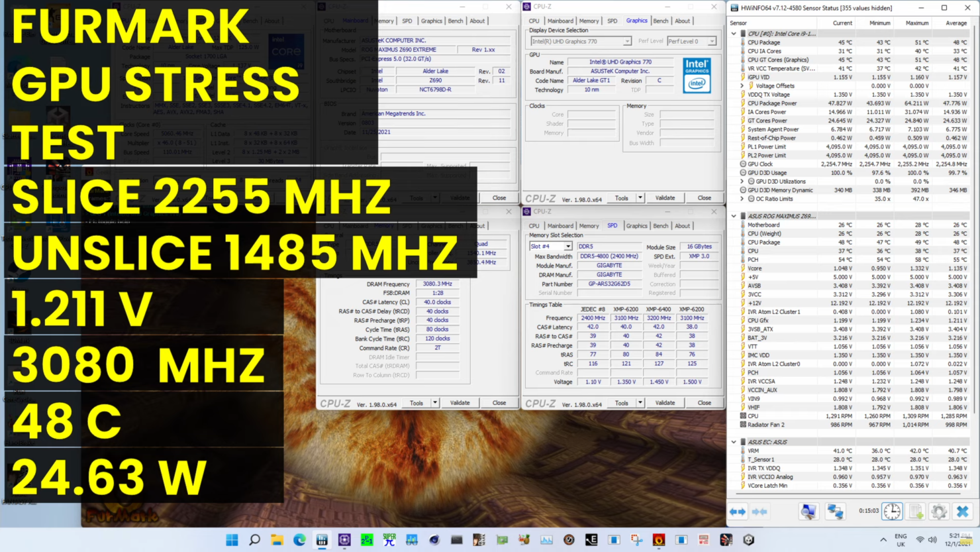Reset the elapsed time clock icon in HWiNFO
The image size is (980, 552).
(x=892, y=512)
